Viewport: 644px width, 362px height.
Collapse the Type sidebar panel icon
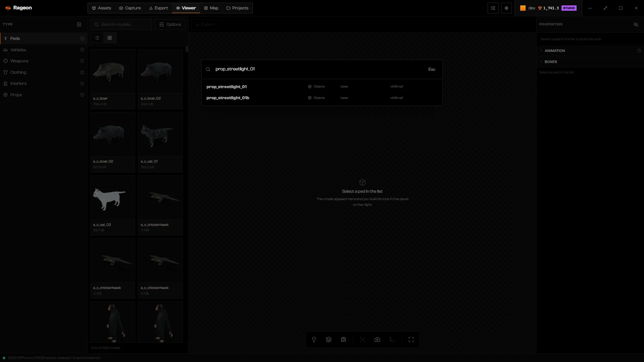[x=79, y=24]
